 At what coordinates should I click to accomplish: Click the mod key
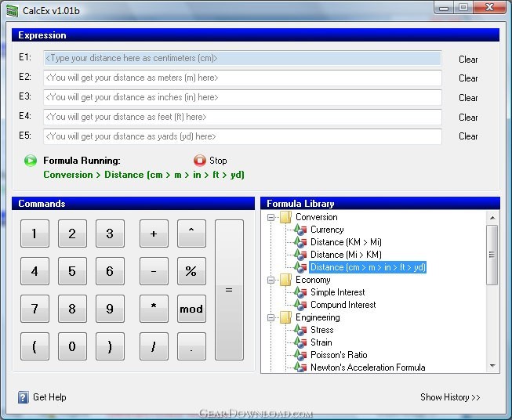point(191,309)
